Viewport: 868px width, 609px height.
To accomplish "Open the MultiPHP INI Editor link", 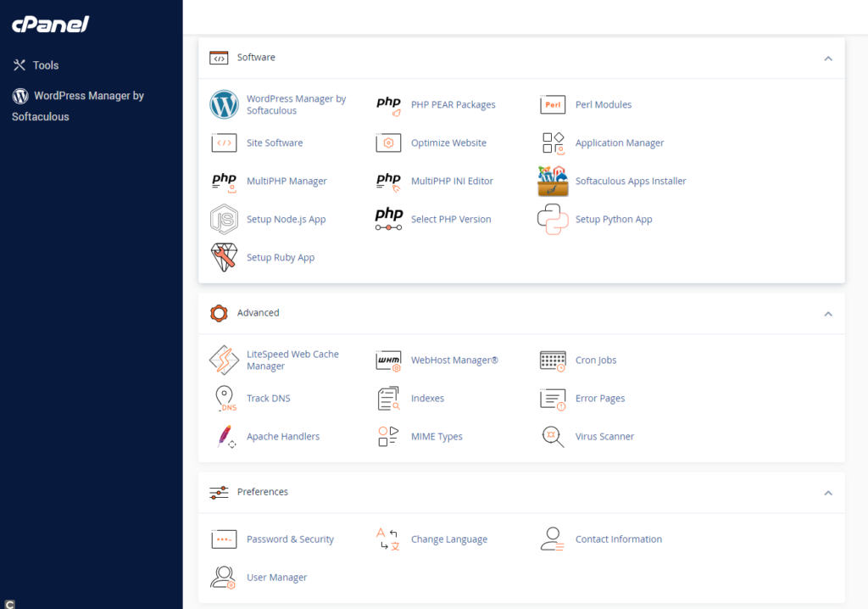I will (452, 182).
